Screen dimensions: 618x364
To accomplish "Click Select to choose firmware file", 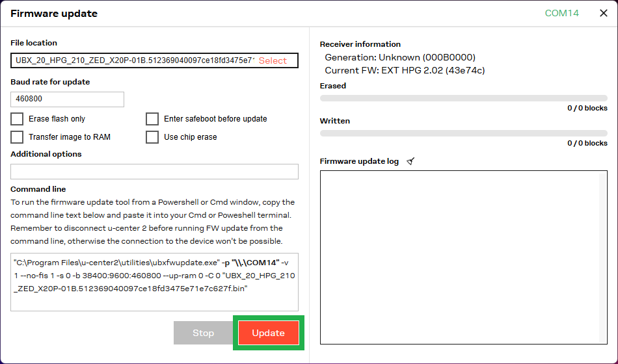I will pos(273,60).
